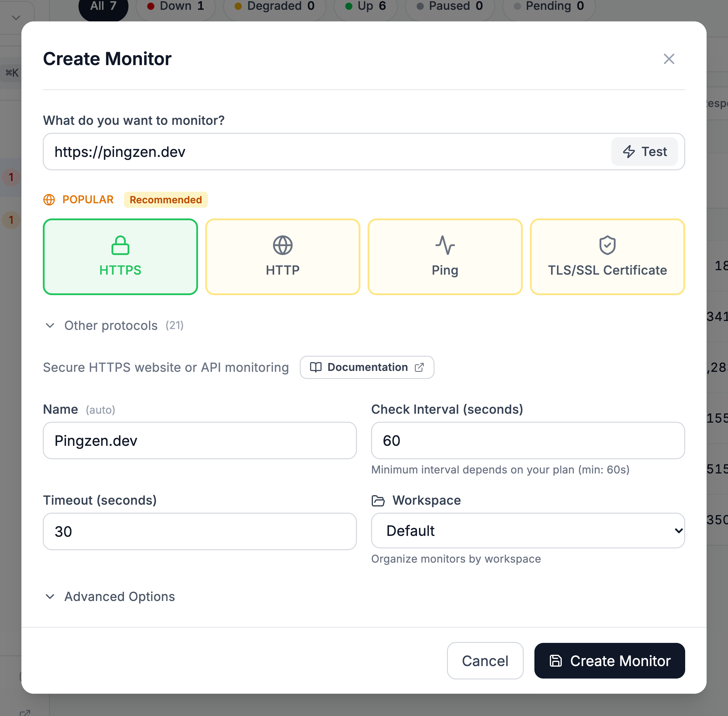Image resolution: width=728 pixels, height=716 pixels.
Task: Expand the Advanced Options section
Action: click(x=109, y=597)
